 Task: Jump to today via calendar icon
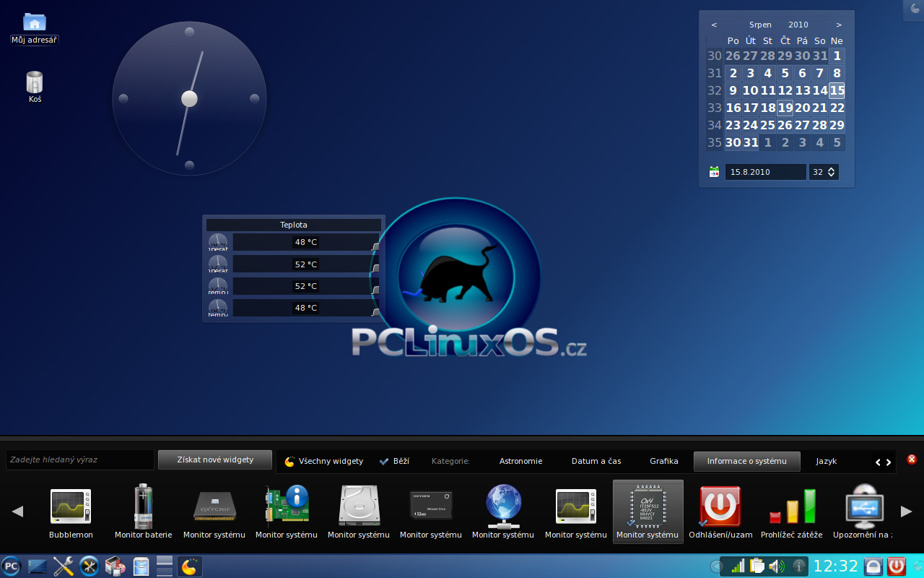714,172
